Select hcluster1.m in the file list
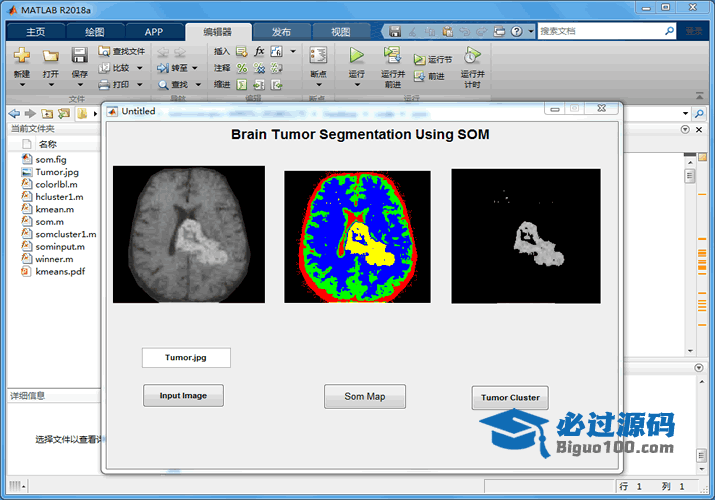715x500 pixels. (x=59, y=197)
